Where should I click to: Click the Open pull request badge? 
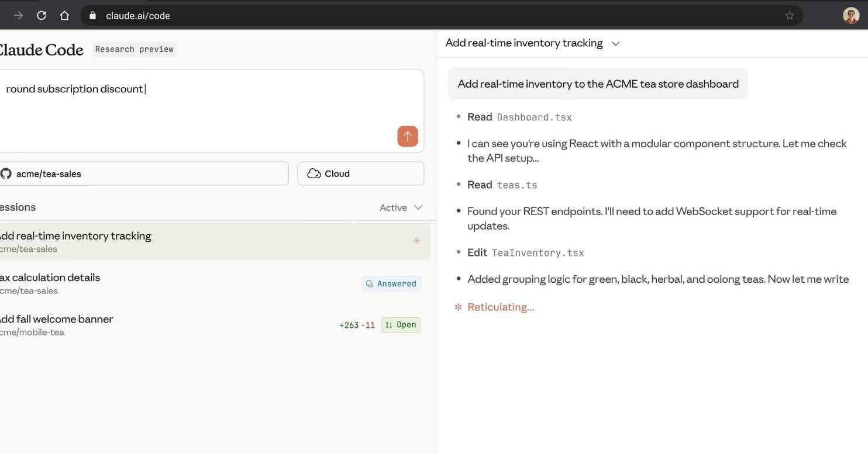click(401, 325)
